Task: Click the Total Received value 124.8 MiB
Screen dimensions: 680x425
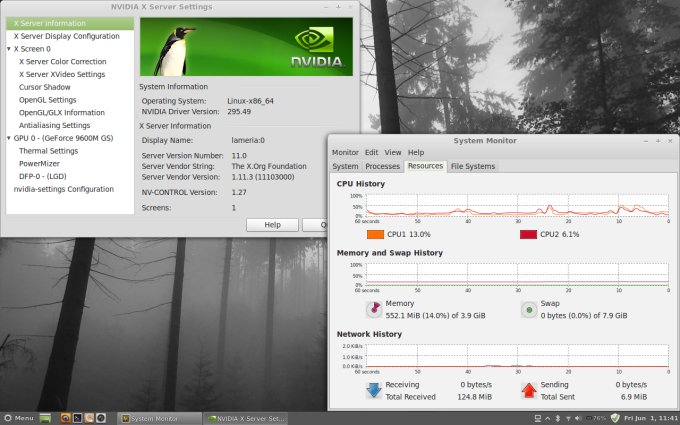Action: pyautogui.click(x=474, y=397)
